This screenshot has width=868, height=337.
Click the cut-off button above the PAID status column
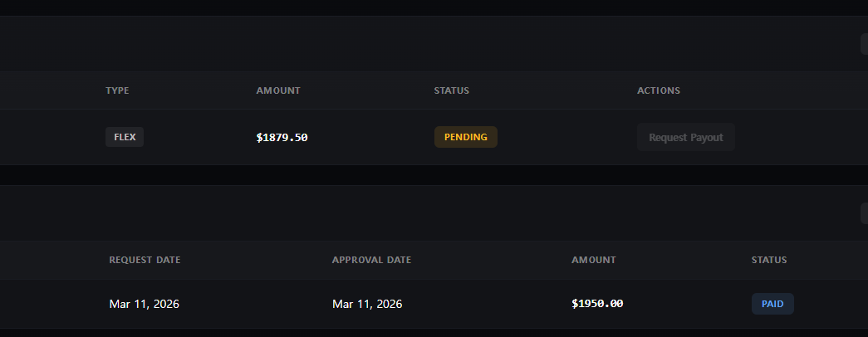(x=864, y=213)
